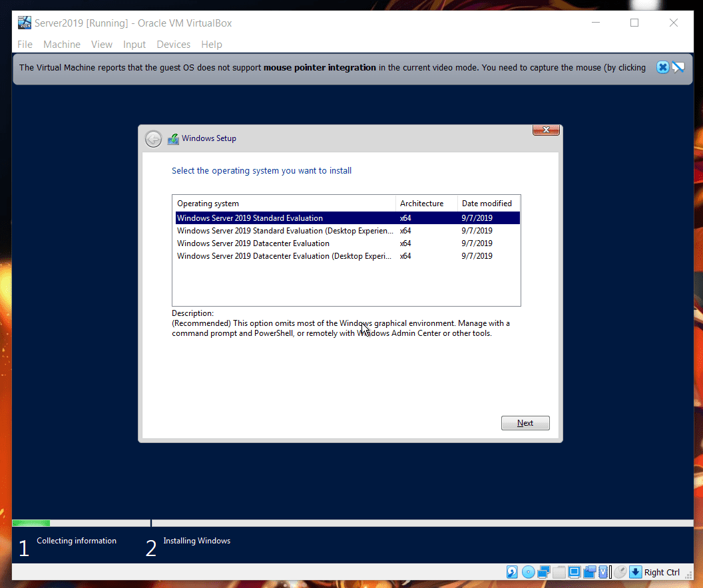Viewport: 703px width, 588px height.
Task: Select Standard Evaluation (Desktop Experience) entry
Action: point(285,231)
